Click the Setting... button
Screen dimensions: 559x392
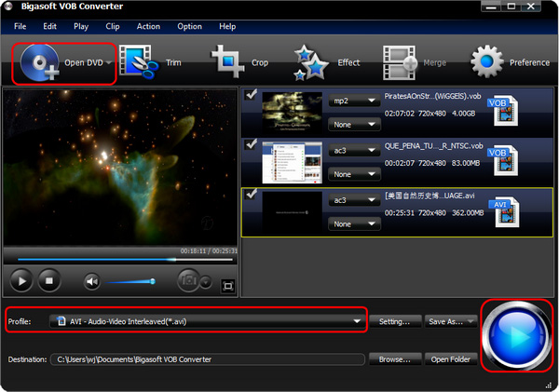point(395,321)
